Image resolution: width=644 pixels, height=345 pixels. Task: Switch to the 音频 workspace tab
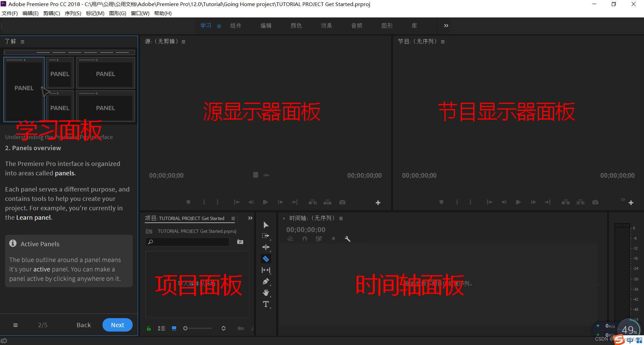point(357,26)
